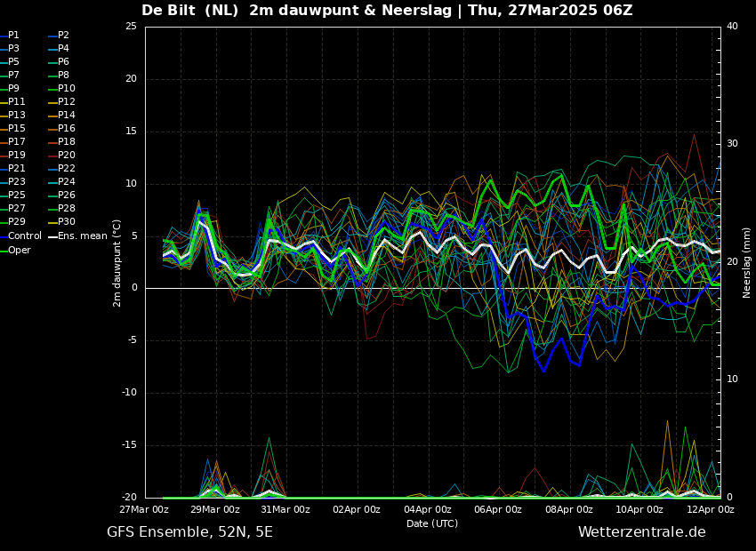Click the dew point axis value 5
The image size is (756, 551).
click(x=134, y=236)
